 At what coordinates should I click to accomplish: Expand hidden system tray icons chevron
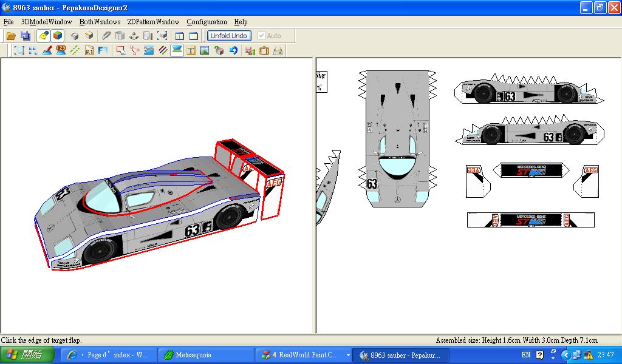pyautogui.click(x=566, y=355)
